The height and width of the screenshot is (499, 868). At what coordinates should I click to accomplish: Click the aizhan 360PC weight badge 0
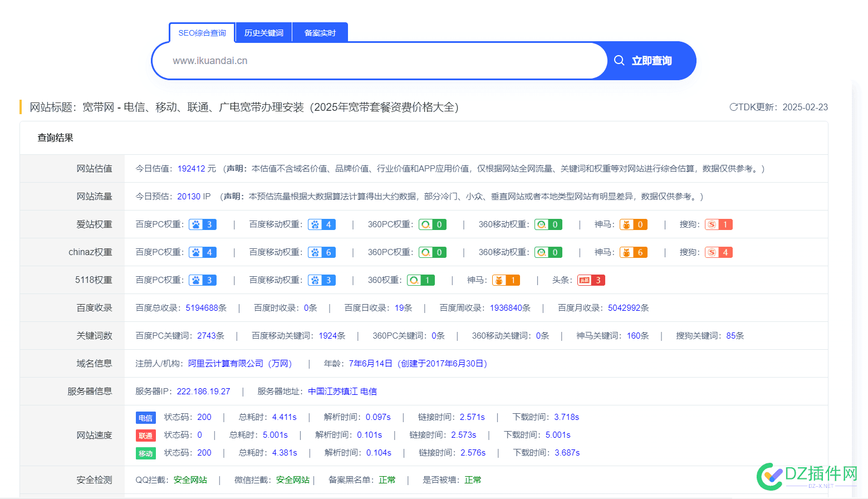(433, 224)
